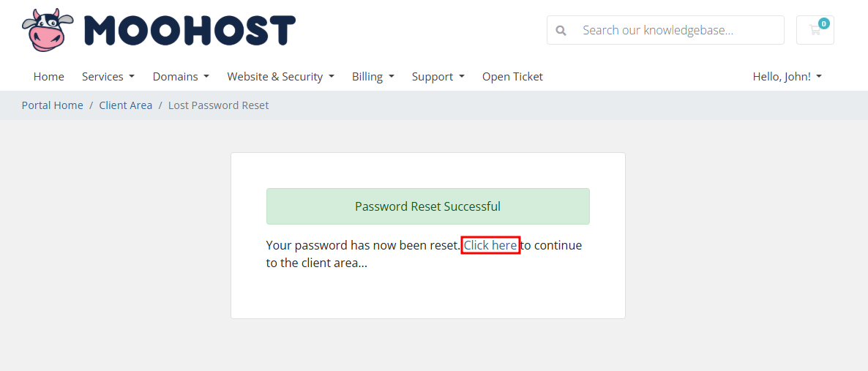Expand the Billing dropdown menu
The height and width of the screenshot is (371, 868).
click(x=373, y=76)
